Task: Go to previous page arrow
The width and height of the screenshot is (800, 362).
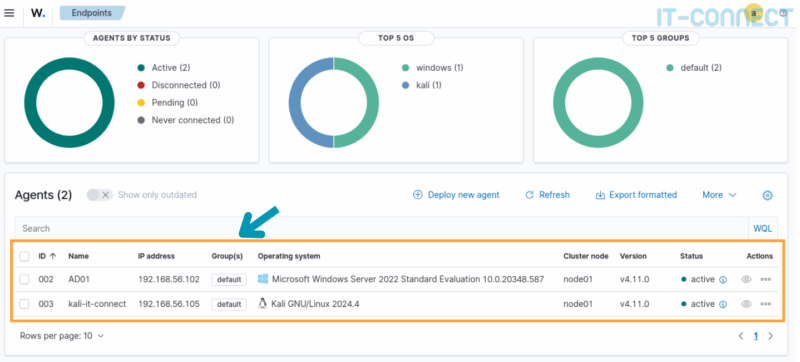Action: click(x=741, y=336)
